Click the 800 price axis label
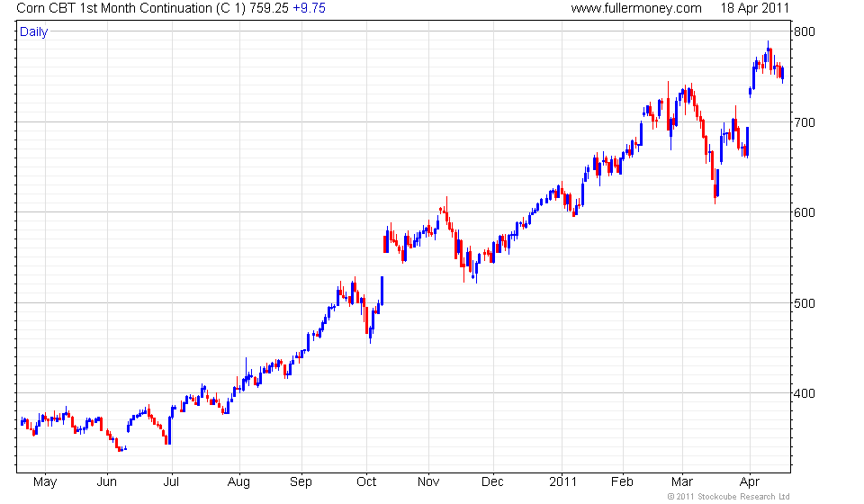The image size is (864, 504). point(804,31)
